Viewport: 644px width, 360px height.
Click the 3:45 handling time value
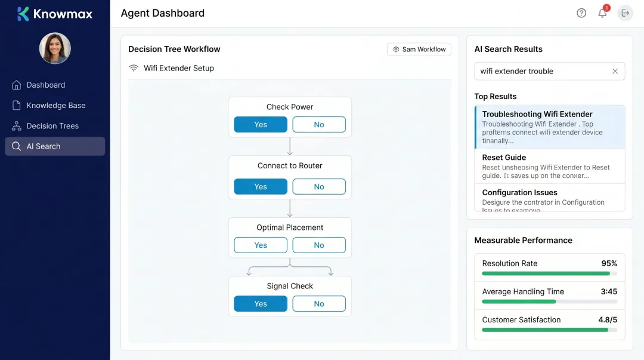(609, 291)
